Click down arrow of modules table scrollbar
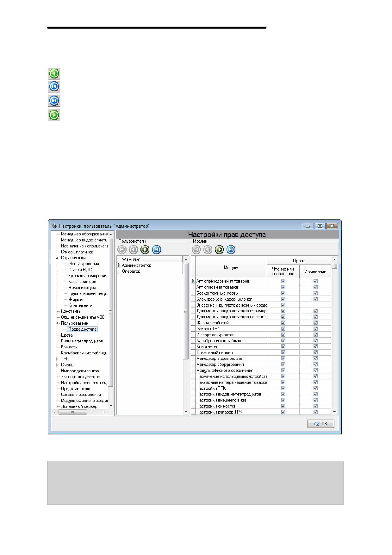 point(334,412)
